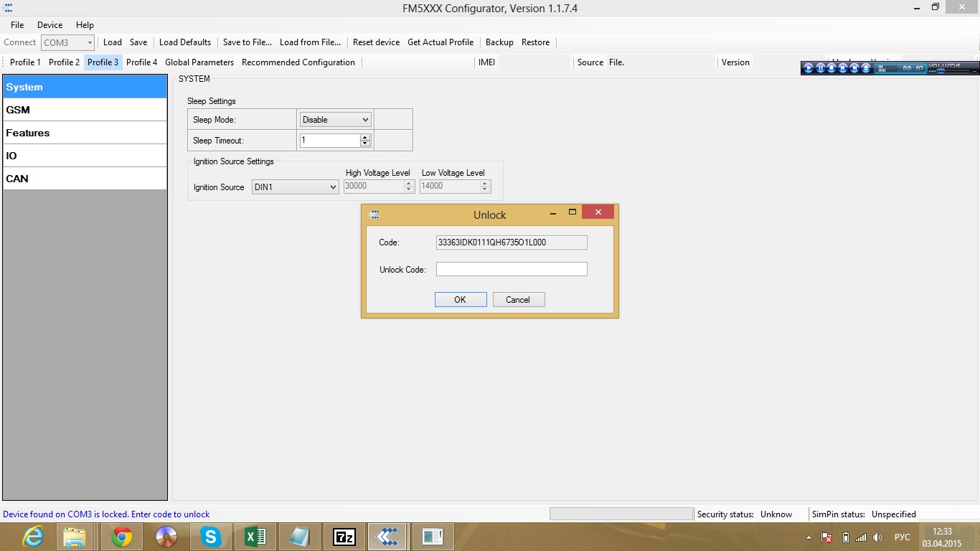Open 7-Zip from the taskbar
The image size is (980, 551).
(344, 536)
